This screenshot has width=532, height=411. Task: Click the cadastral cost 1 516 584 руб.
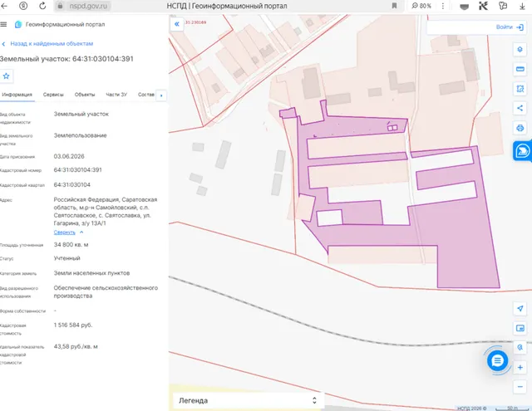[x=73, y=325]
